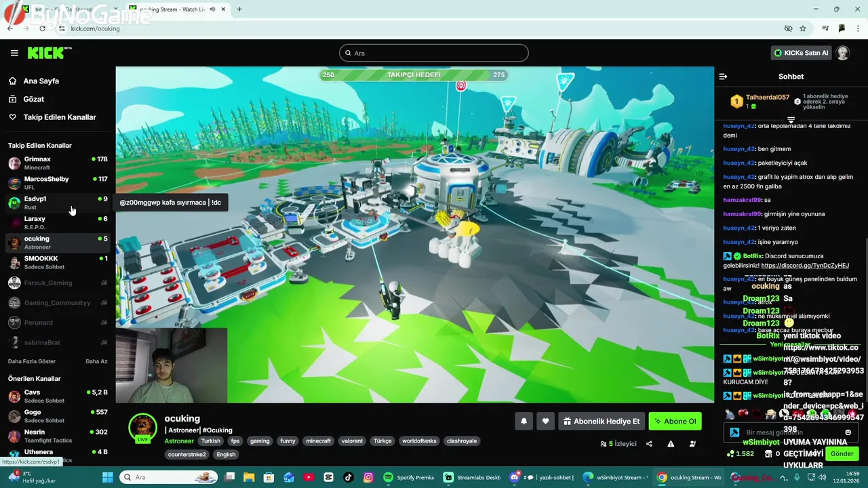The height and width of the screenshot is (488, 868).
Task: Select the 'minecraft' stream tag
Action: point(318,441)
